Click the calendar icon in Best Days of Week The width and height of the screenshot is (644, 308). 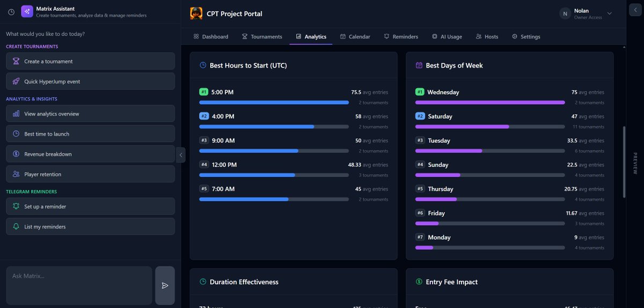click(x=419, y=65)
